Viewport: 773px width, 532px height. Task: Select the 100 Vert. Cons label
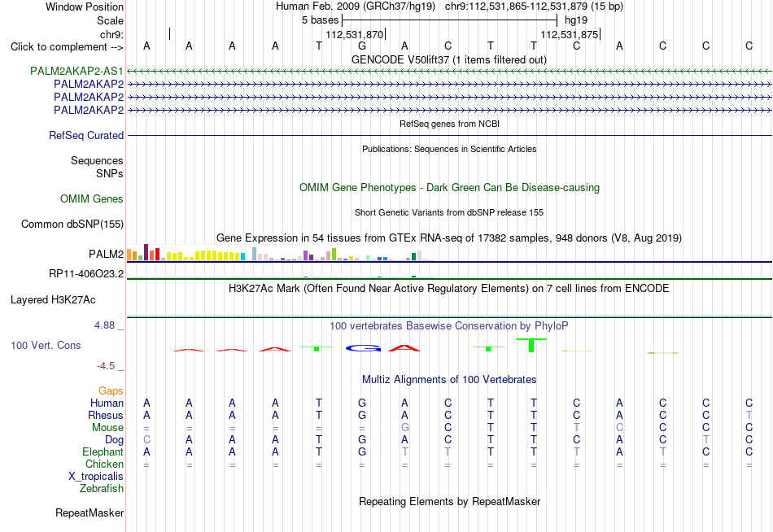46,345
